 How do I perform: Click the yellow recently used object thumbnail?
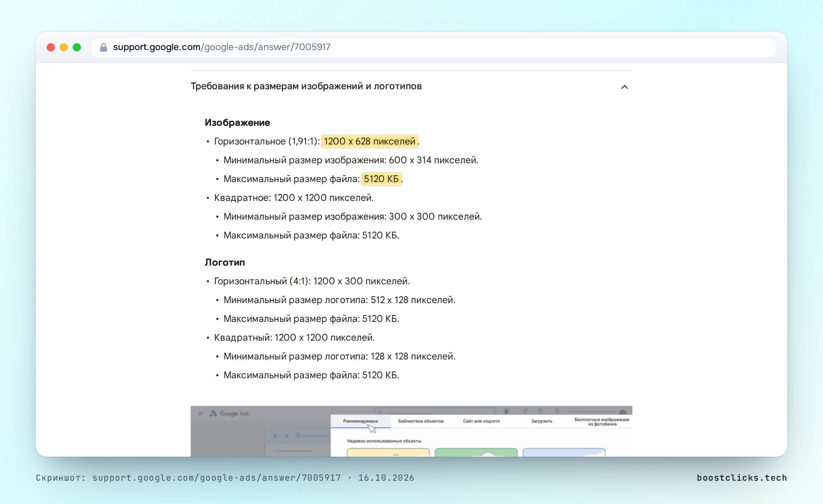click(x=388, y=452)
